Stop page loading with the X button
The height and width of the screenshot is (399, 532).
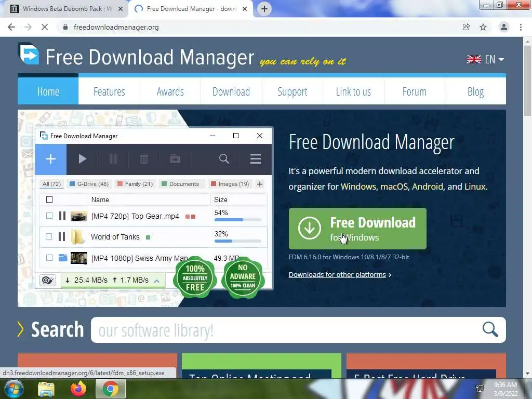(45, 27)
